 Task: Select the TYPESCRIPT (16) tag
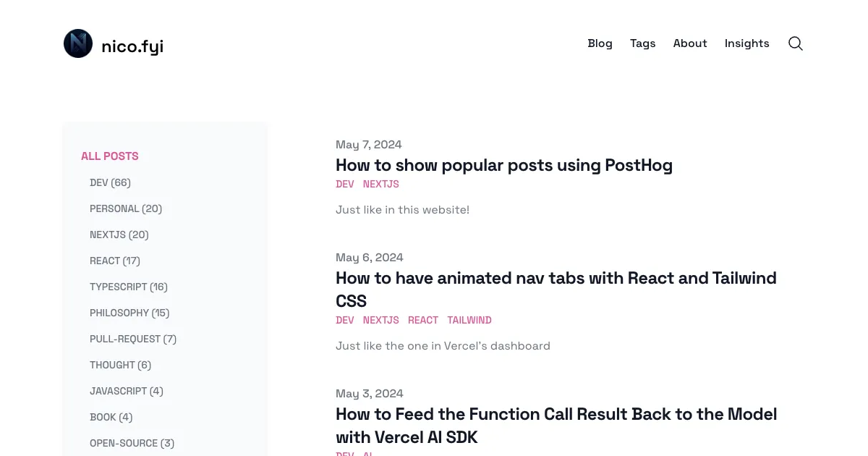click(129, 287)
